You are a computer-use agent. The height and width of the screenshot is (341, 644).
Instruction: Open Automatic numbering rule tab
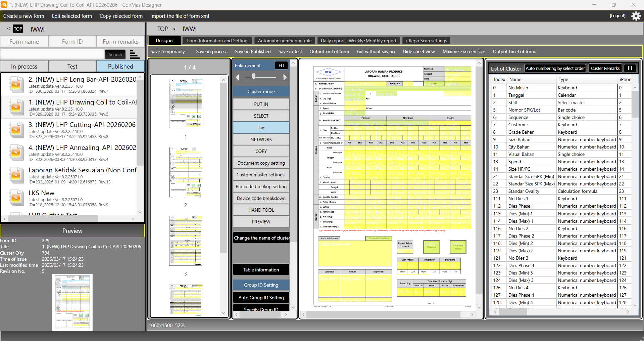[285, 41]
